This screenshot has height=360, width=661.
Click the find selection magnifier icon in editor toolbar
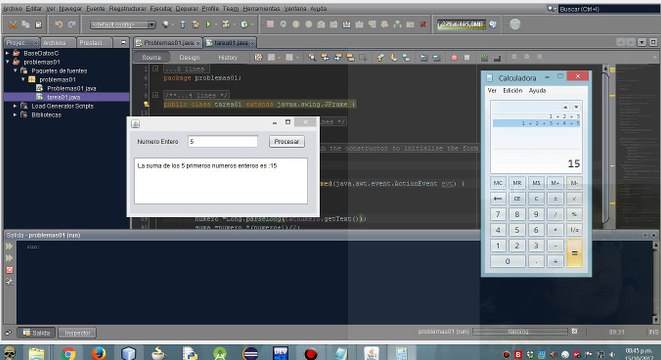coord(312,57)
